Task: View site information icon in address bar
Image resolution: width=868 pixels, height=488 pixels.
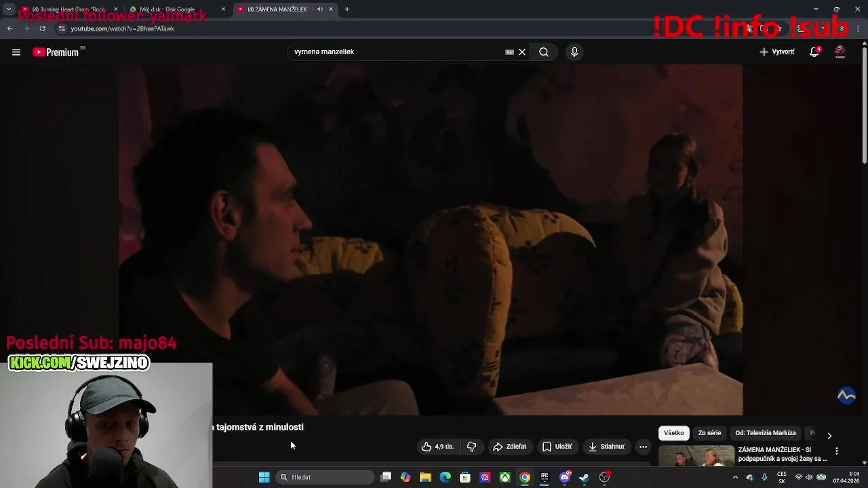Action: point(62,28)
